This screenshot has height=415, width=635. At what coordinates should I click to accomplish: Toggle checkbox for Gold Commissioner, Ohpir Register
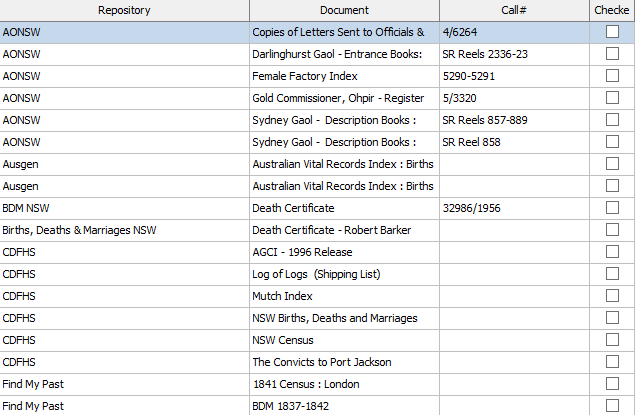pos(612,98)
